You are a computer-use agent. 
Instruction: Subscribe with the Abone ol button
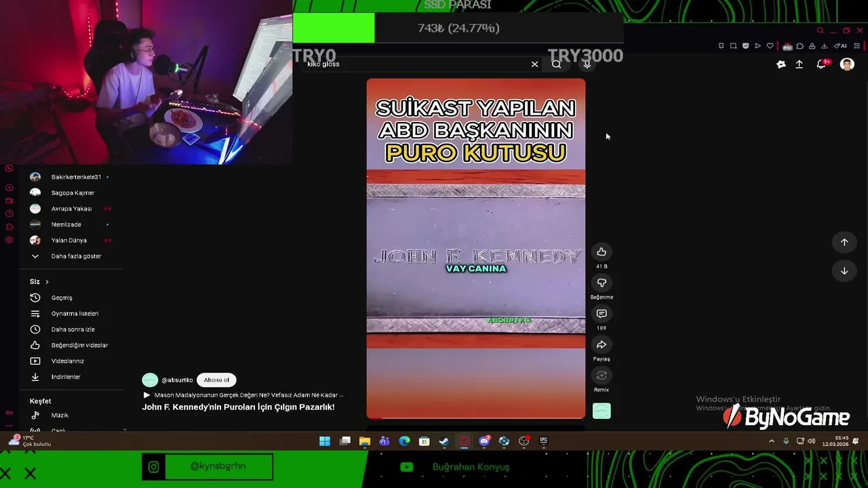[x=216, y=380]
